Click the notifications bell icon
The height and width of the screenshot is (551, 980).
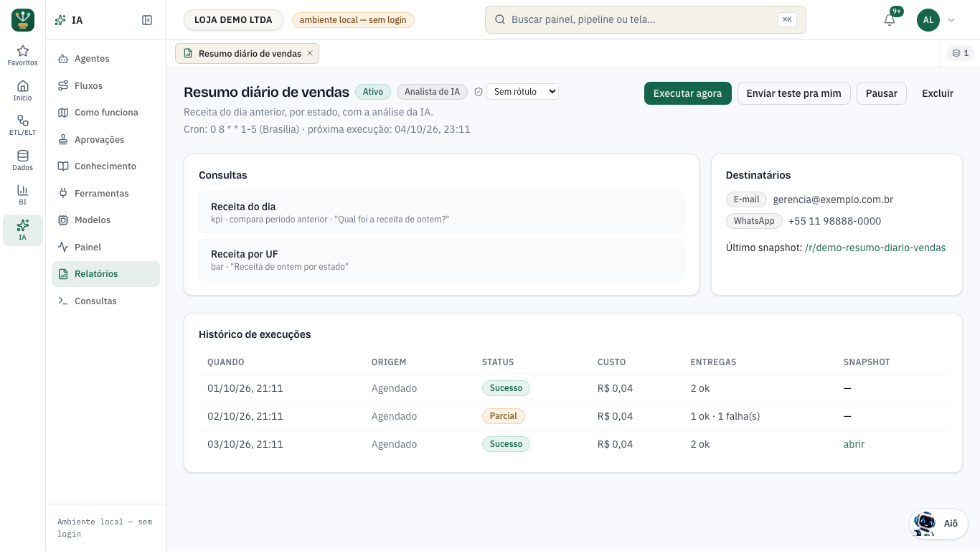890,20
